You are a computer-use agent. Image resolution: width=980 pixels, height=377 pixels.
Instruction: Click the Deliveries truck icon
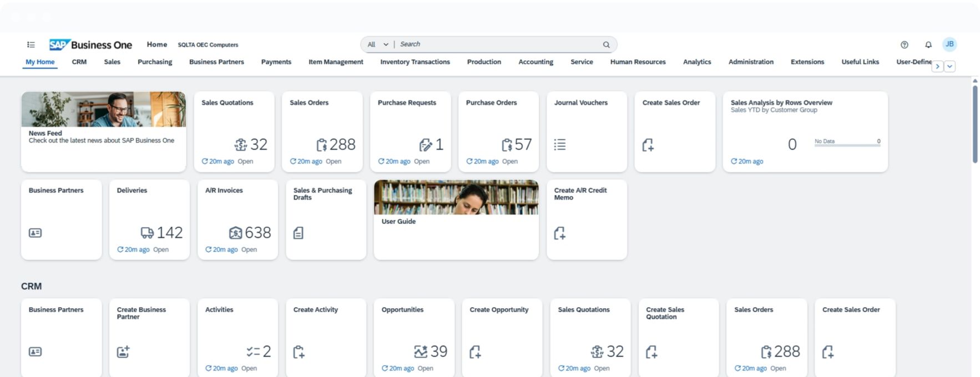click(147, 233)
